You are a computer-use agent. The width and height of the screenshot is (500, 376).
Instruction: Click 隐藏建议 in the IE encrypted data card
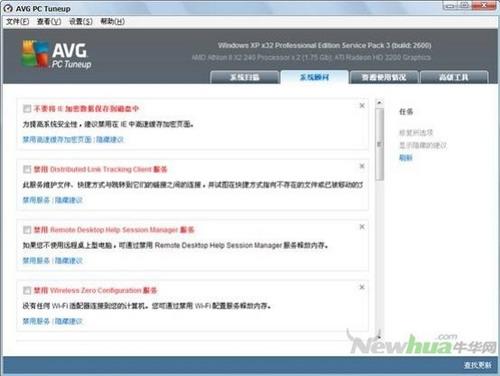tap(110, 140)
